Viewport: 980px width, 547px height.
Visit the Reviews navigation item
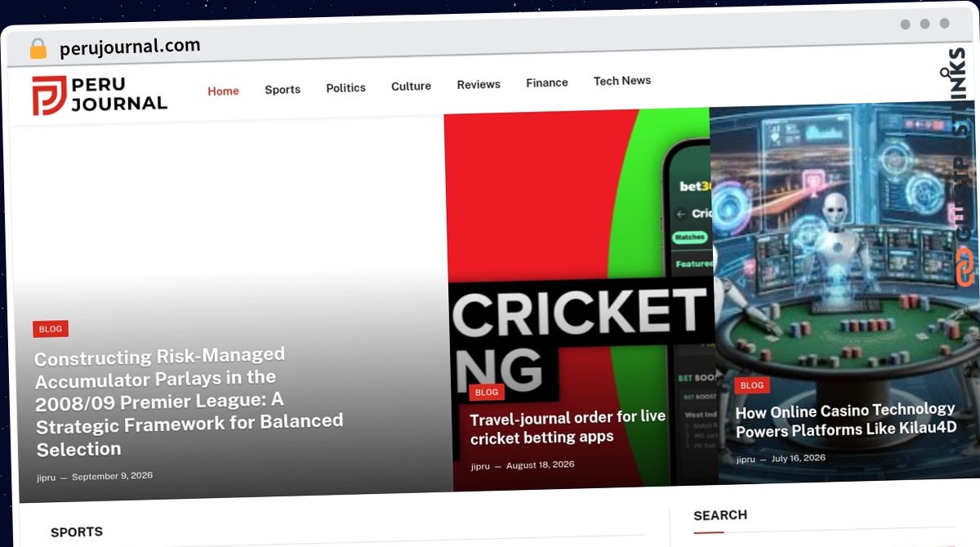pos(479,84)
